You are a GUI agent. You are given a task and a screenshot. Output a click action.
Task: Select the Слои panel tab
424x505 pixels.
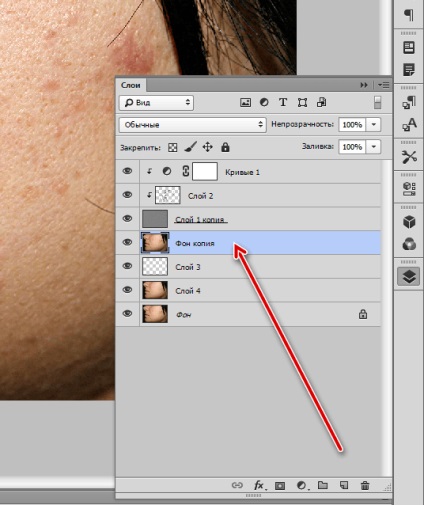pyautogui.click(x=131, y=85)
